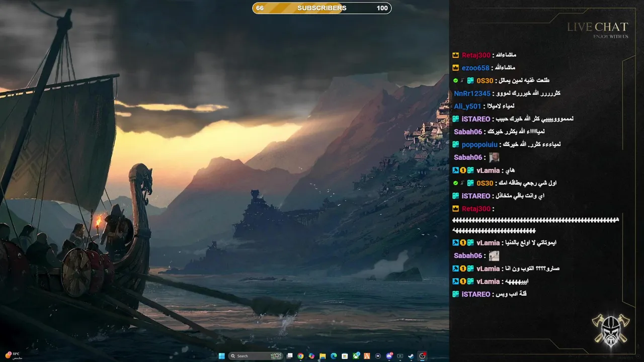This screenshot has width=644, height=362.
Task: Click ISTAREO on the اي وانت باقي message
Action: pyautogui.click(x=476, y=196)
